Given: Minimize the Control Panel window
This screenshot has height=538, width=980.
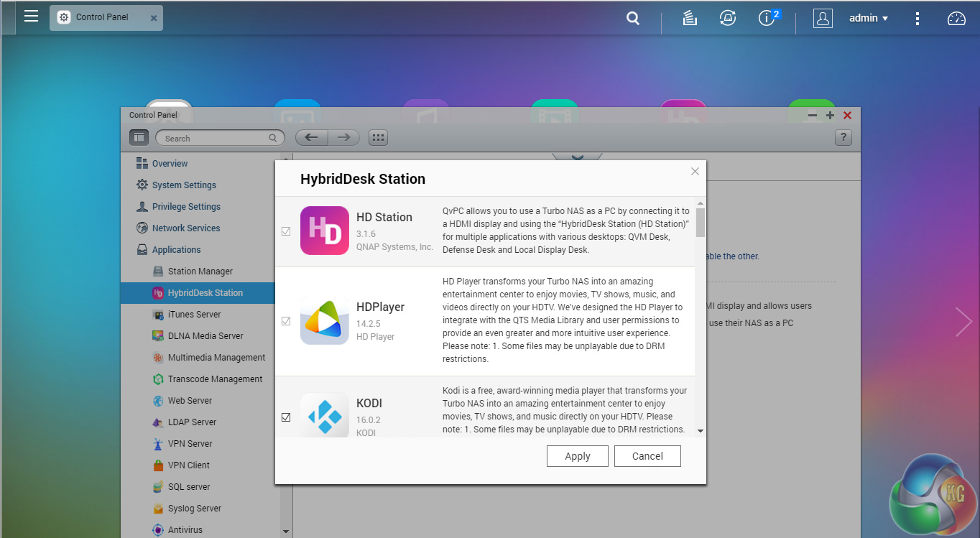Looking at the screenshot, I should coord(813,115).
